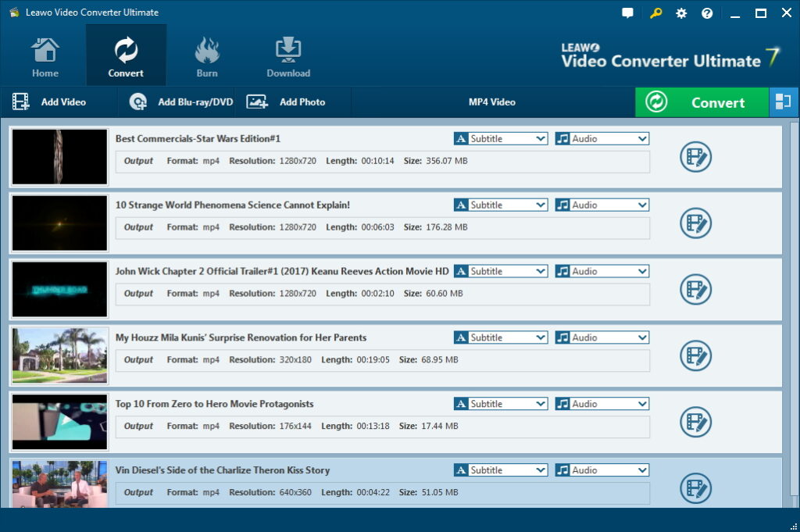The width and height of the screenshot is (800, 532).
Task: Open the feedback chat bubble icon
Action: coord(627,13)
